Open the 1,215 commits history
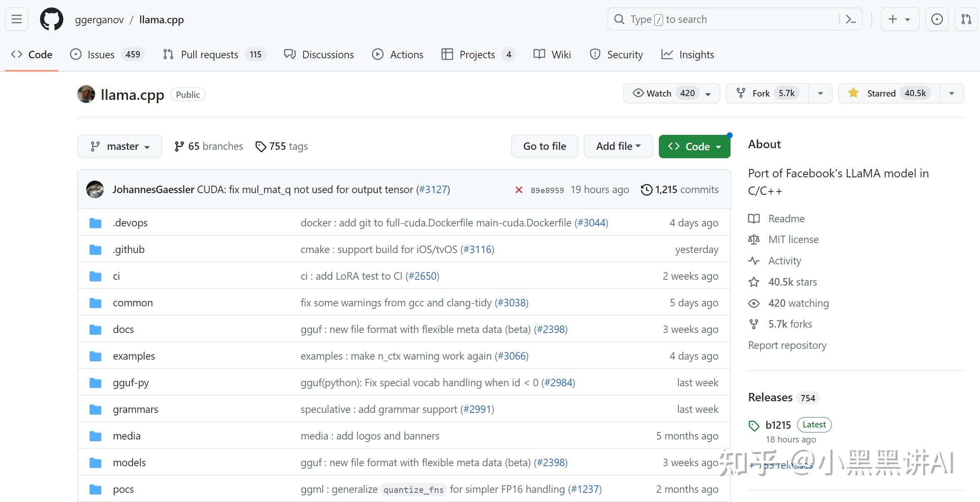 pyautogui.click(x=680, y=190)
